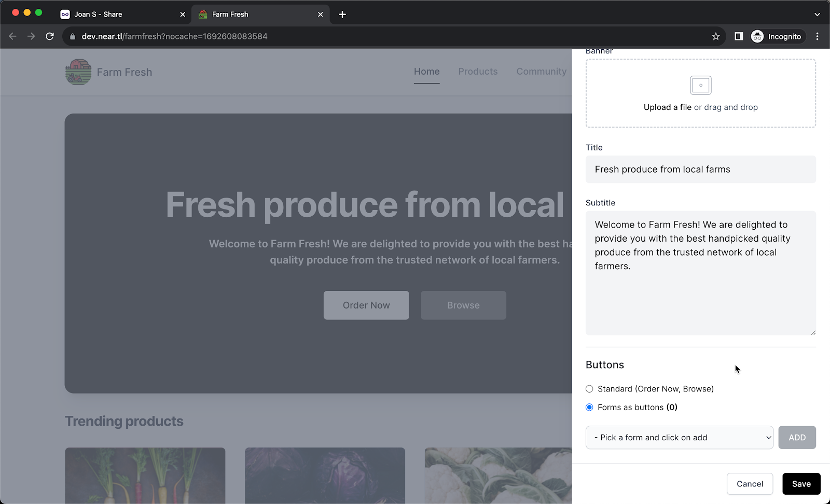Open the Pick a form dropdown
This screenshot has width=830, height=504.
pos(679,437)
